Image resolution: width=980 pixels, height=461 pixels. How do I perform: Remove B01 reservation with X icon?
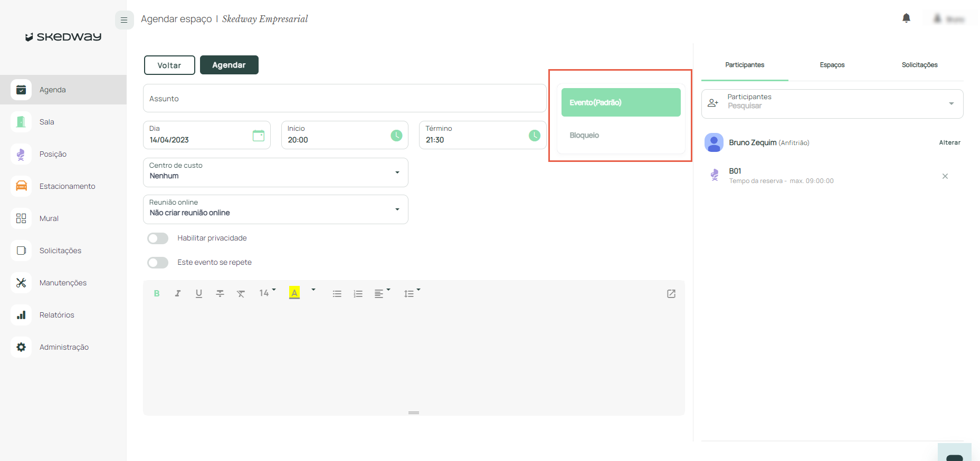click(945, 176)
